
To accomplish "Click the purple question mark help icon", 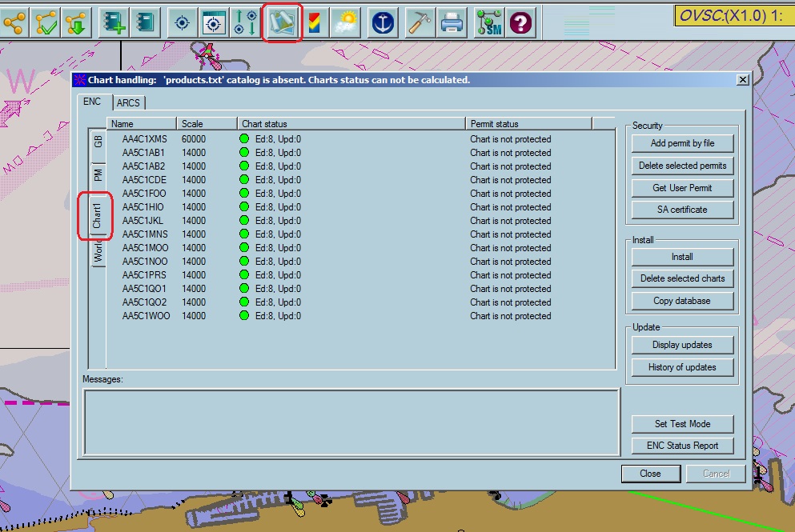I will pos(520,22).
